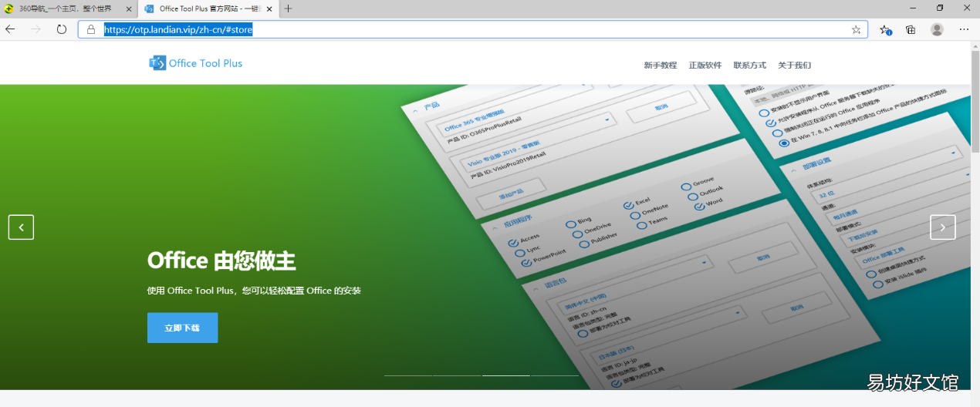
Task: Click the scrollbar up arrow
Action: pyautogui.click(x=975, y=45)
